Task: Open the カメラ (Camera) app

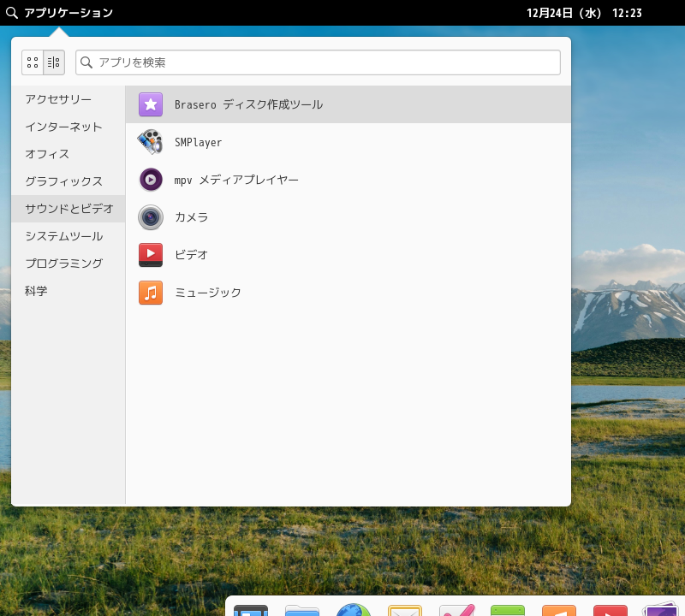Action: (191, 217)
